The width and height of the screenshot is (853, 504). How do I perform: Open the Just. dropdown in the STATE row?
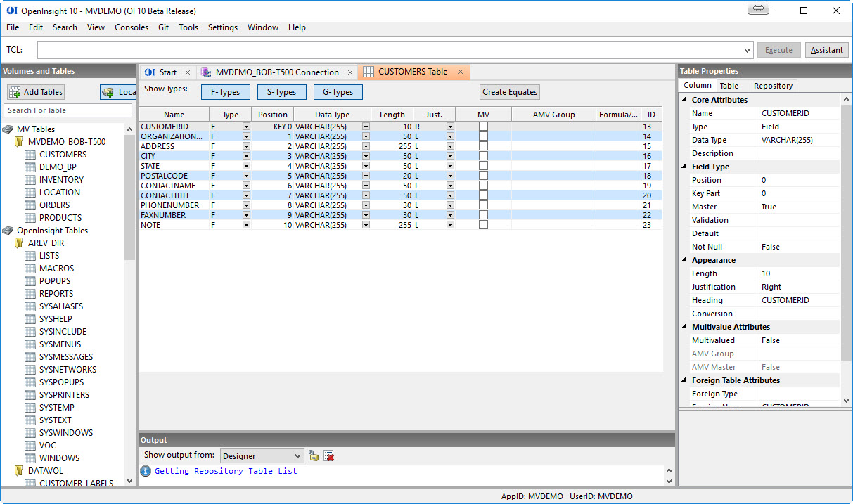coord(450,166)
